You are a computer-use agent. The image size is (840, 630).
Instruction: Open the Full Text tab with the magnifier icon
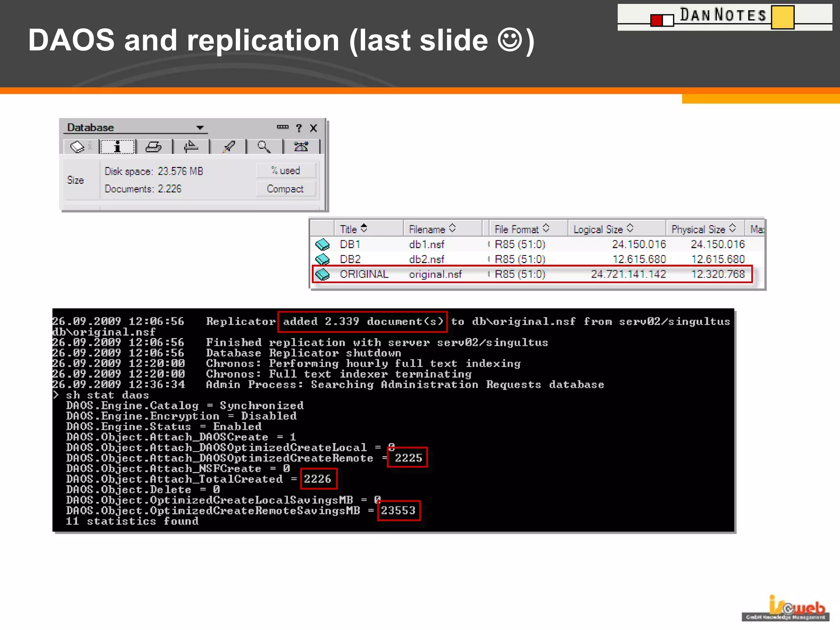pyautogui.click(x=264, y=146)
